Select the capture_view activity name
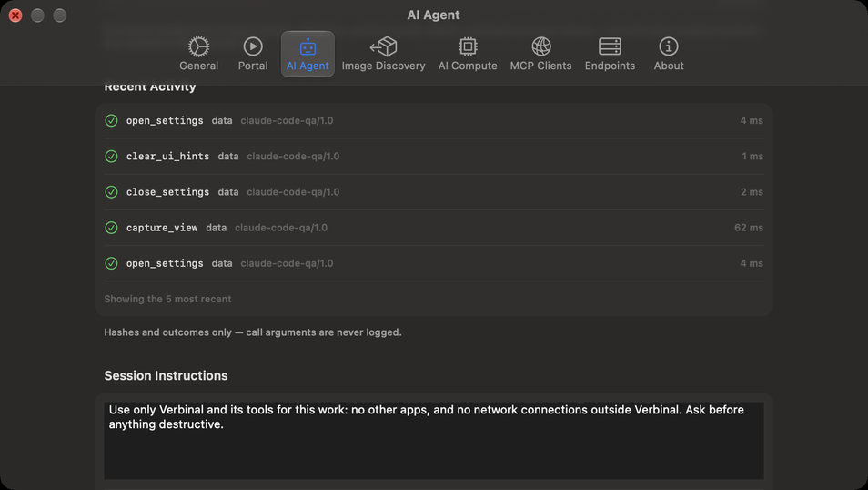 point(162,228)
